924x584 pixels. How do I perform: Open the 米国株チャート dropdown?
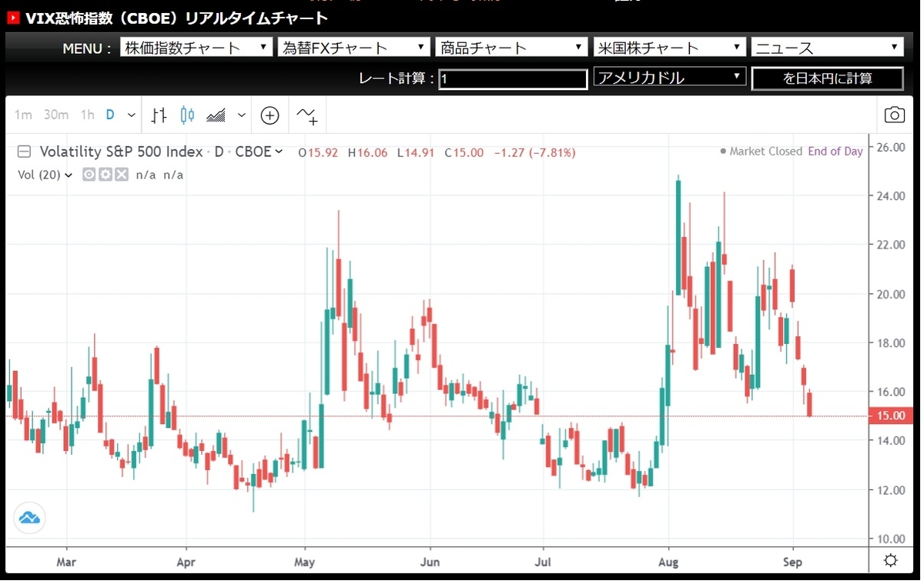point(670,47)
